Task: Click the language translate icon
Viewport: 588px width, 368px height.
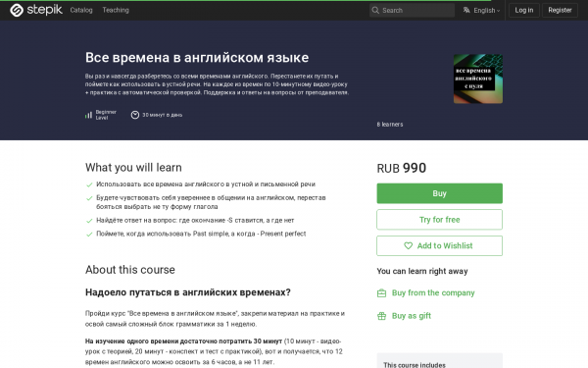Action: [x=466, y=10]
